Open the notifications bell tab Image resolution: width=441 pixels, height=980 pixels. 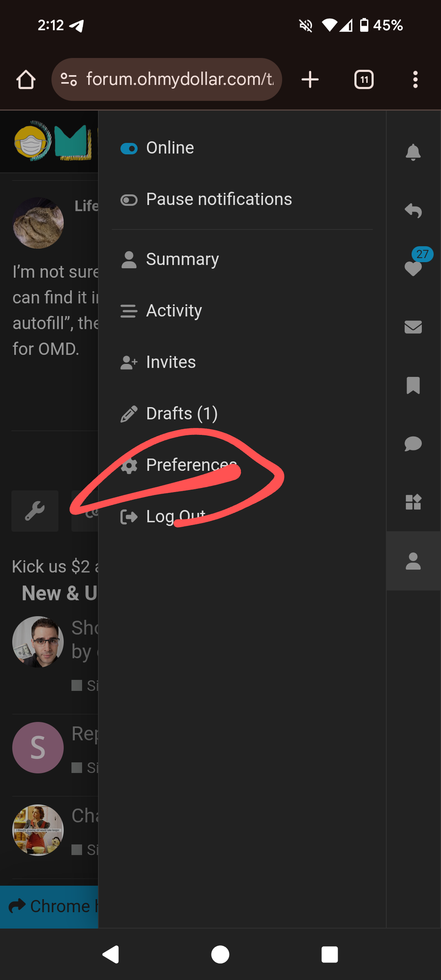[x=413, y=152]
